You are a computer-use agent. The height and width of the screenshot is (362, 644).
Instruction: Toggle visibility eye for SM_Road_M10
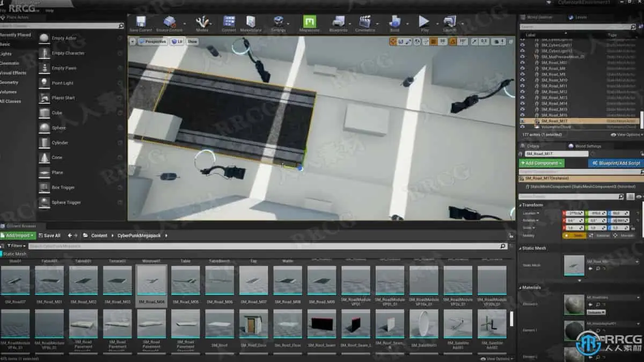coord(523,80)
